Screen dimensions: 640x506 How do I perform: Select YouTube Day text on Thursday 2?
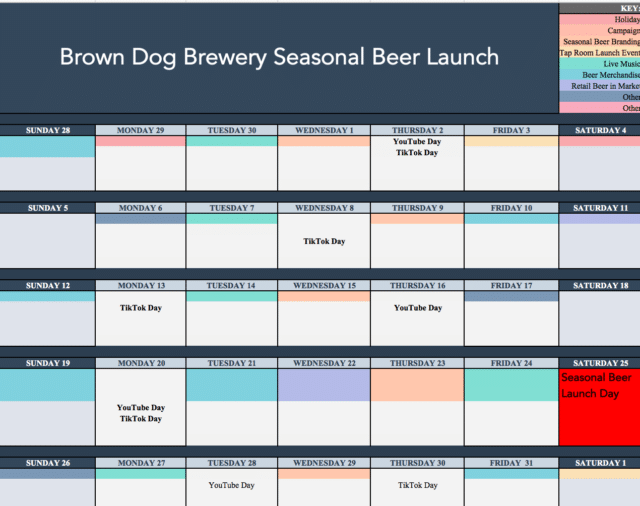417,141
